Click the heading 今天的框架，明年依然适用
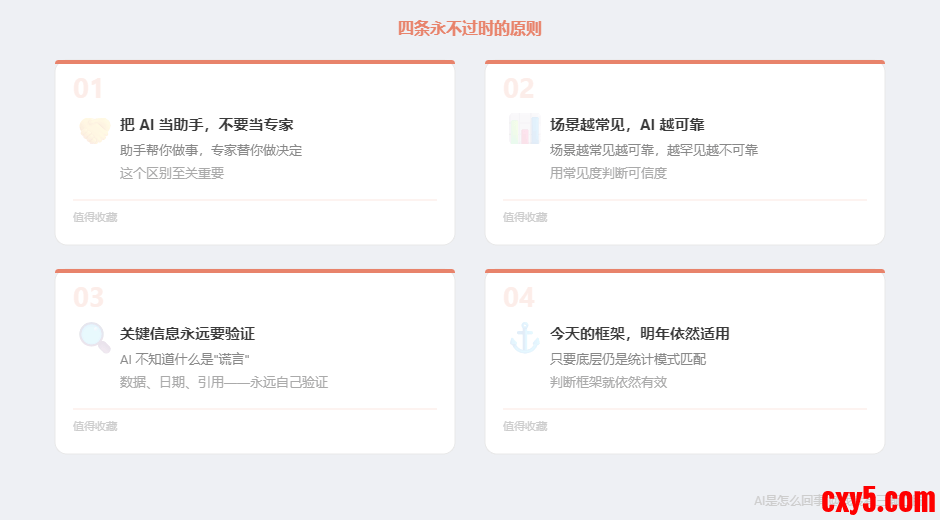The image size is (940, 520). [640, 333]
